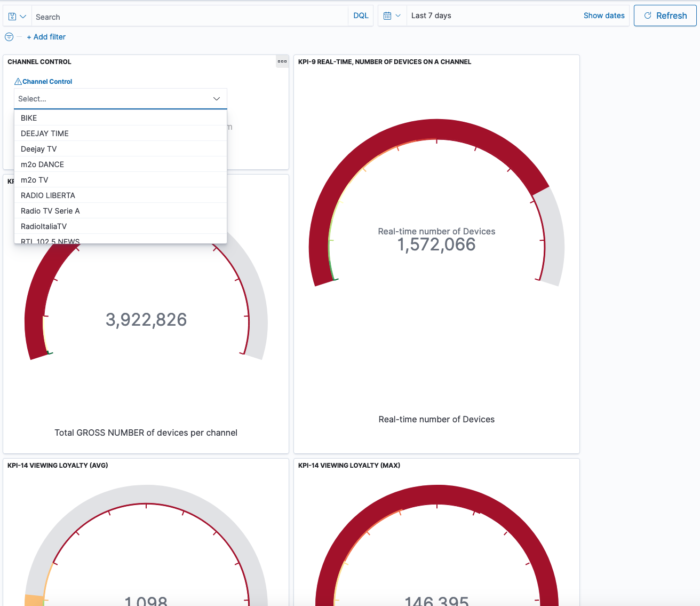Select m2o TV channel option
Viewport: 700px width, 606px height.
[x=34, y=180]
